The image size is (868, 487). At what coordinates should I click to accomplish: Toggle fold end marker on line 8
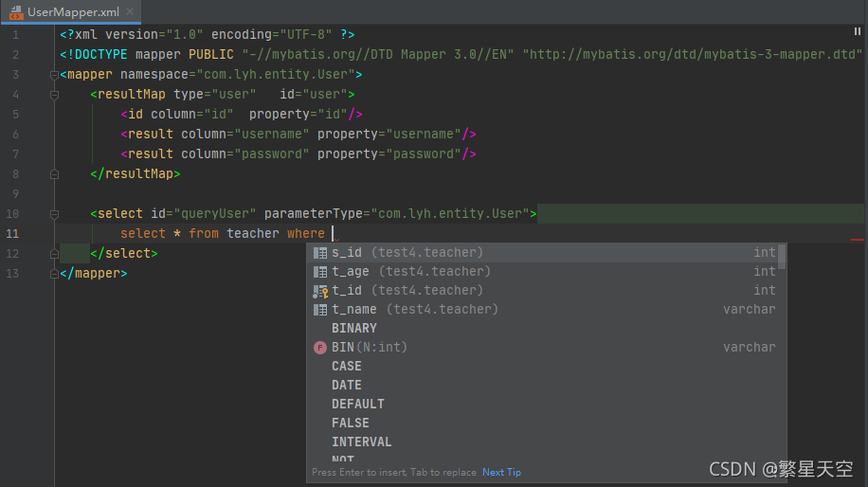(x=54, y=174)
